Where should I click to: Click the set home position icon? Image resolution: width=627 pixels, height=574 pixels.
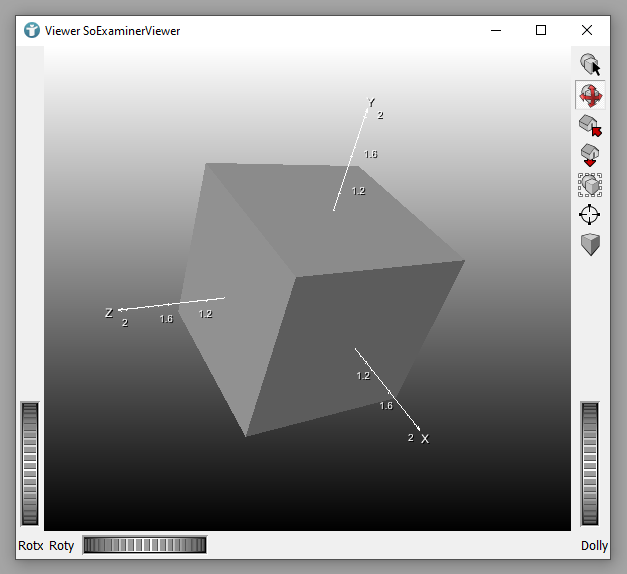pyautogui.click(x=590, y=155)
